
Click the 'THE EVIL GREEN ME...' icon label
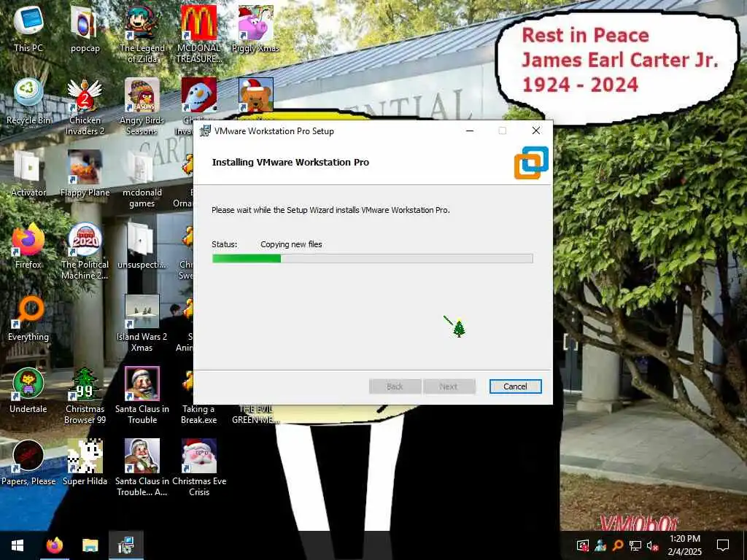pyautogui.click(x=256, y=414)
